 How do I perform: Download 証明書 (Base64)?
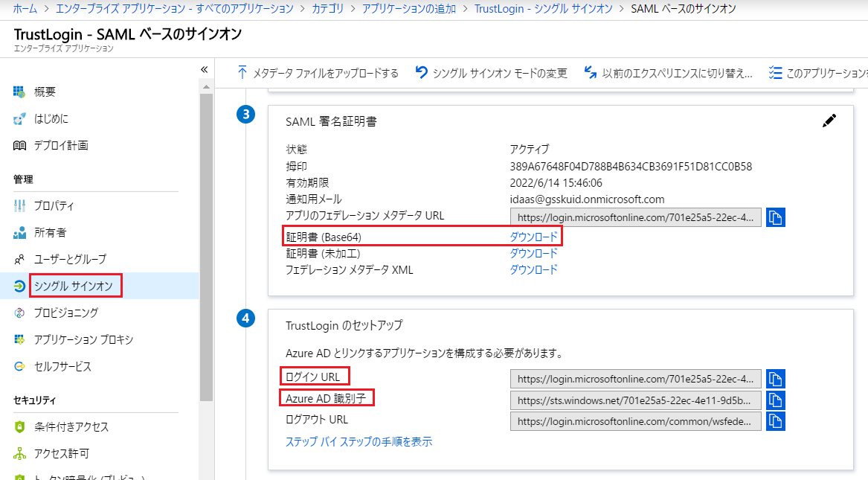point(533,237)
